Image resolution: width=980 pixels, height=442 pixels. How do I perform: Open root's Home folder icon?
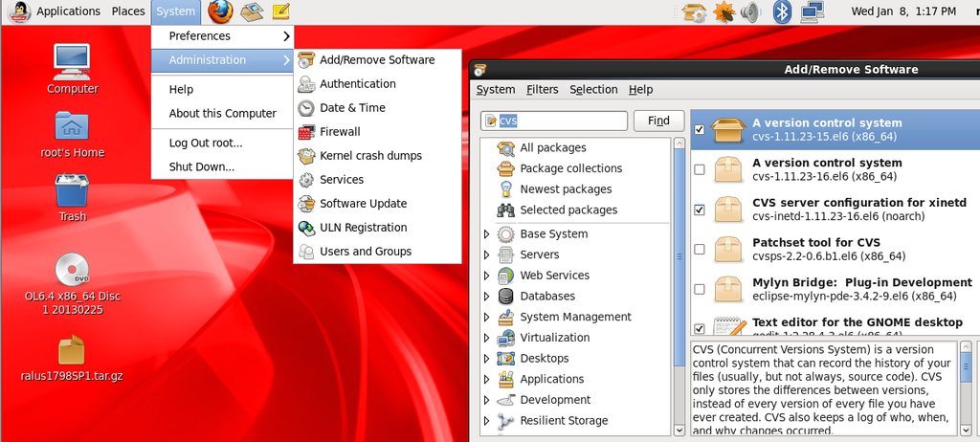pyautogui.click(x=73, y=133)
